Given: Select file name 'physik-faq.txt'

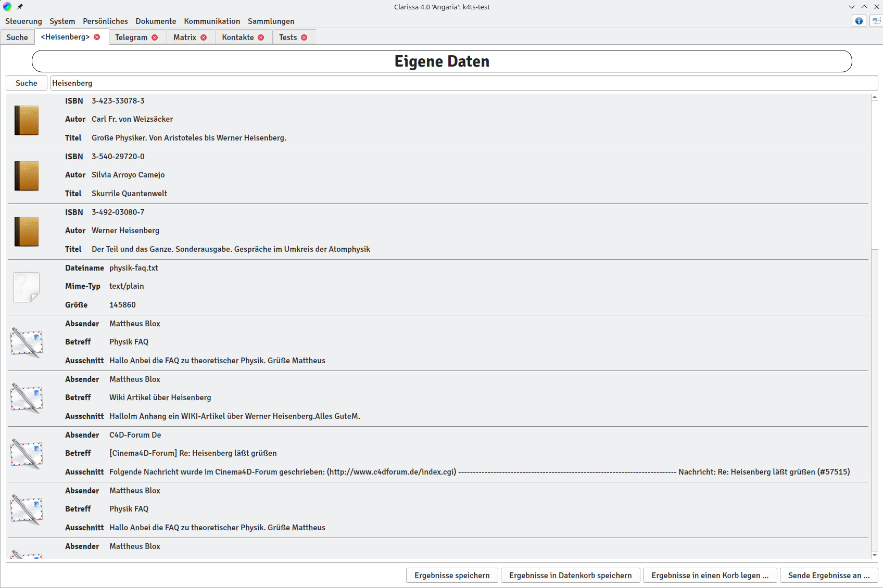Looking at the screenshot, I should tap(134, 268).
